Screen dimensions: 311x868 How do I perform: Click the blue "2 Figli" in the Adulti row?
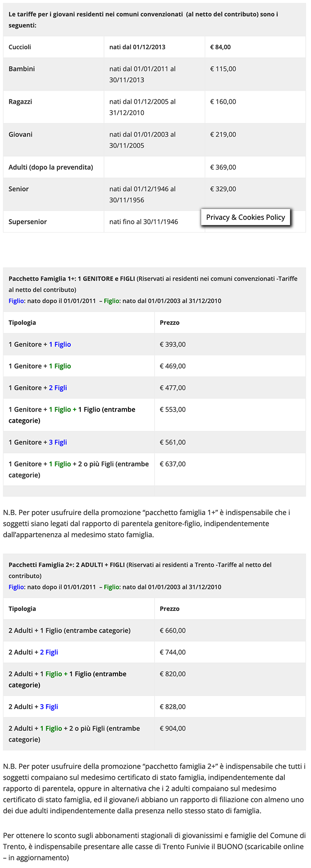pyautogui.click(x=49, y=653)
